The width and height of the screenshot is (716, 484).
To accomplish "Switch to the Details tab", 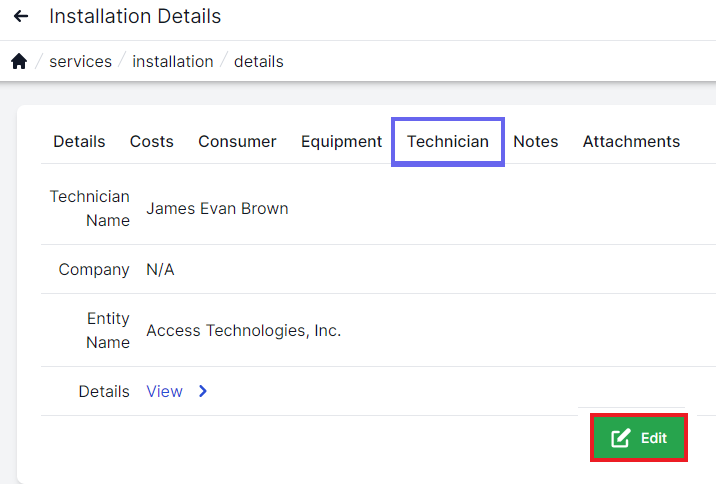I will 79,142.
